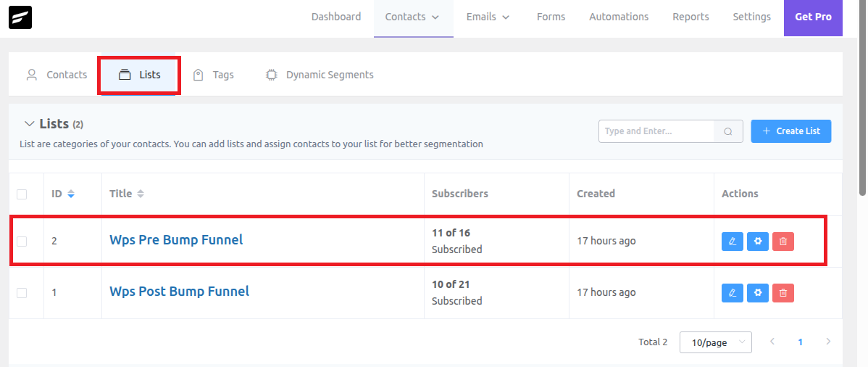Open the Wps Post Bump Funnel link
The image size is (868, 367).
pyautogui.click(x=180, y=291)
